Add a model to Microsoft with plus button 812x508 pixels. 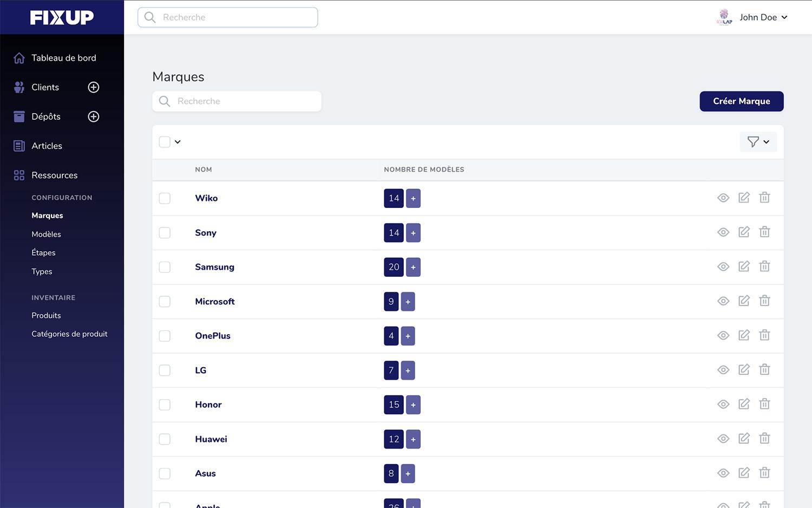click(408, 302)
